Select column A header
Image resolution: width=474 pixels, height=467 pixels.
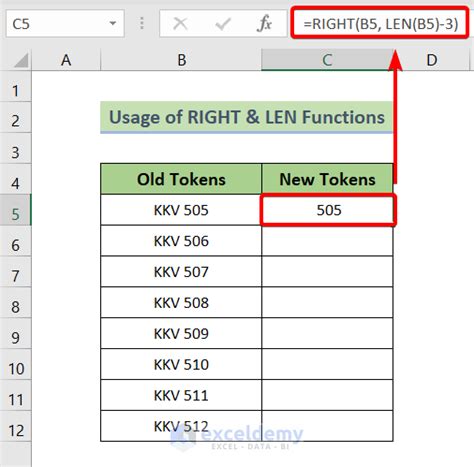point(66,60)
